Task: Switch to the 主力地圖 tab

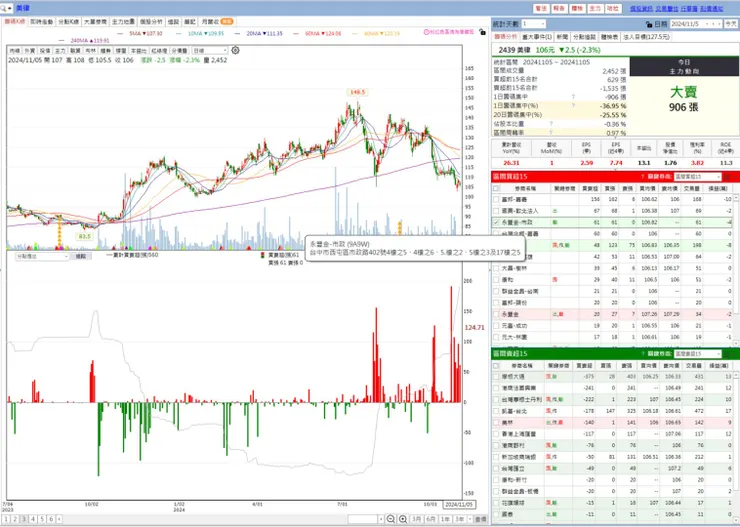Action: (123, 22)
